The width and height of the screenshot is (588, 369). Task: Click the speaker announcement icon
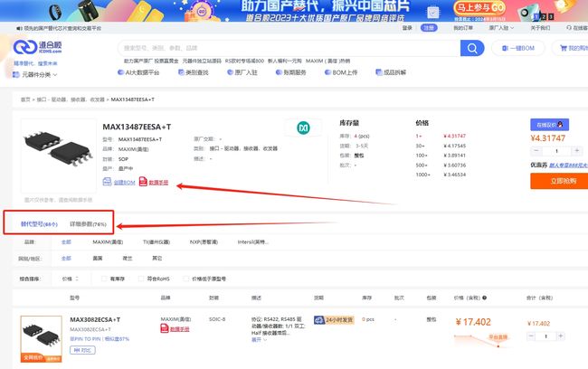[x=19, y=28]
